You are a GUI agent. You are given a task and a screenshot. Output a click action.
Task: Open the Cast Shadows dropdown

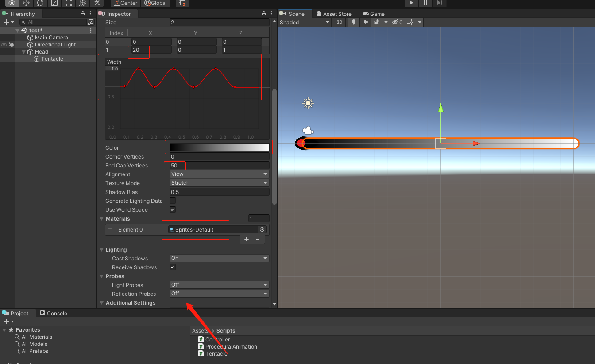pyautogui.click(x=219, y=258)
